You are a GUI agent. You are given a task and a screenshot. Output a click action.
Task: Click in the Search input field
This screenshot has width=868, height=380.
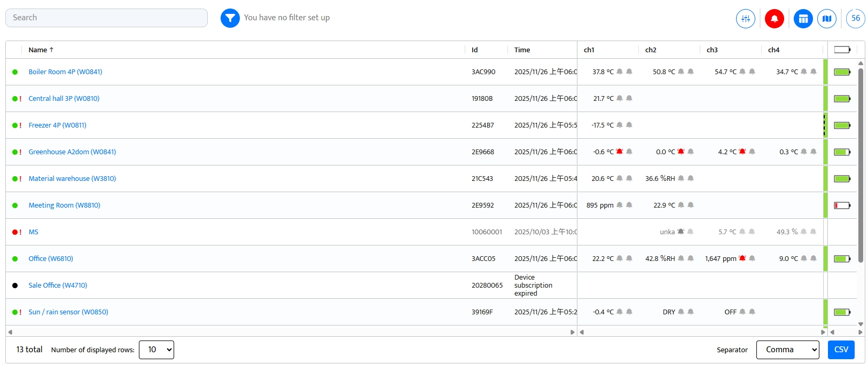click(106, 18)
